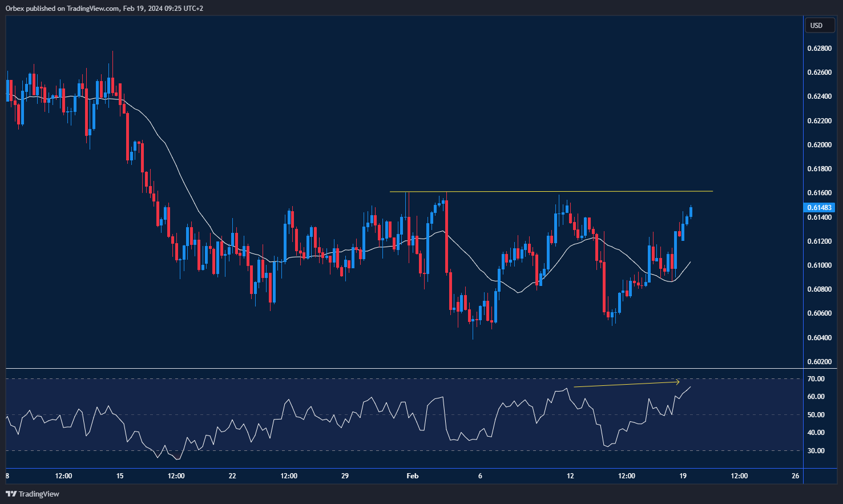The height and width of the screenshot is (504, 843).
Task: Click the current price label 0.61483
Action: pos(819,208)
